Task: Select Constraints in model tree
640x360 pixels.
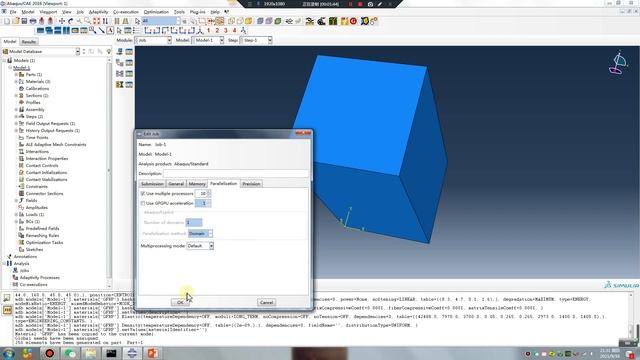Action: click(x=37, y=186)
